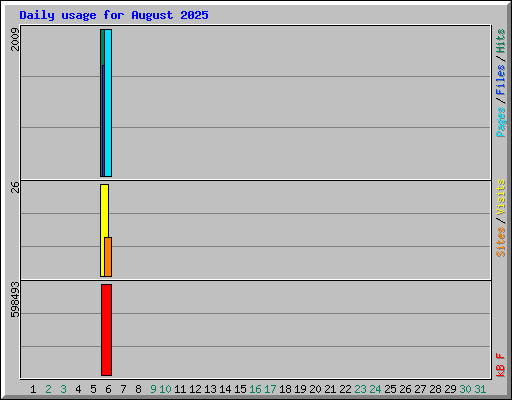Click day 13 on the x-axis

point(210,389)
